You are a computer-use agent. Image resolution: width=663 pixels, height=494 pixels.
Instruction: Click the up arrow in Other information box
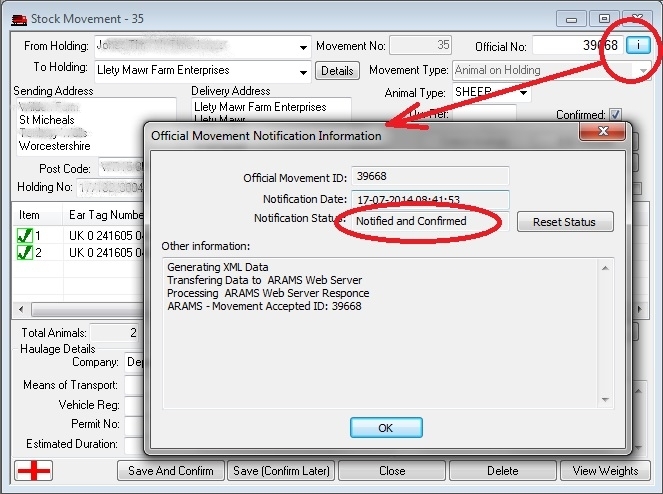pyautogui.click(x=605, y=268)
